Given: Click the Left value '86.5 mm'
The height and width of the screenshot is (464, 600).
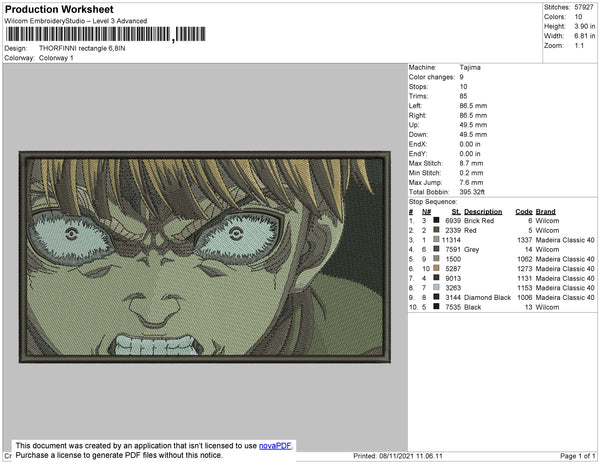Looking at the screenshot, I should [x=473, y=106].
